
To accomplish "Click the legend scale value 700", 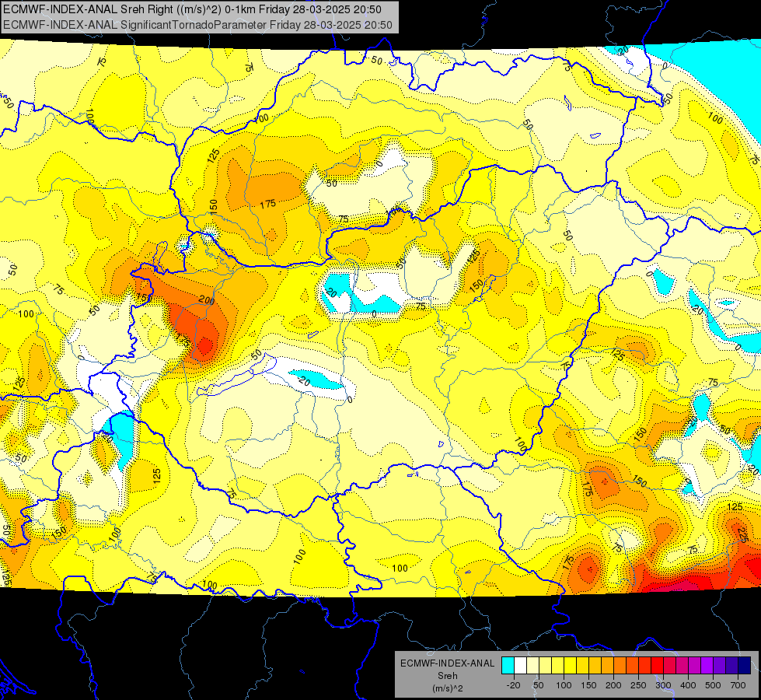I will click(738, 685).
